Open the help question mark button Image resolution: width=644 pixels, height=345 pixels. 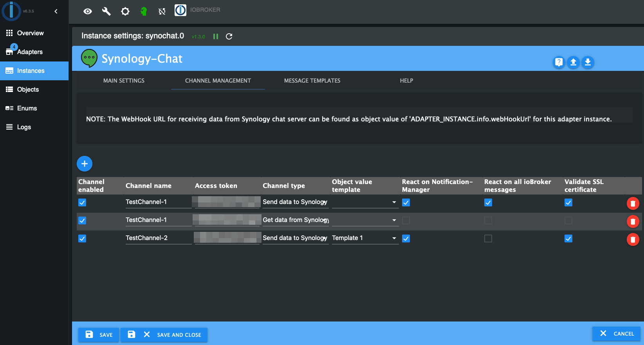tap(559, 62)
